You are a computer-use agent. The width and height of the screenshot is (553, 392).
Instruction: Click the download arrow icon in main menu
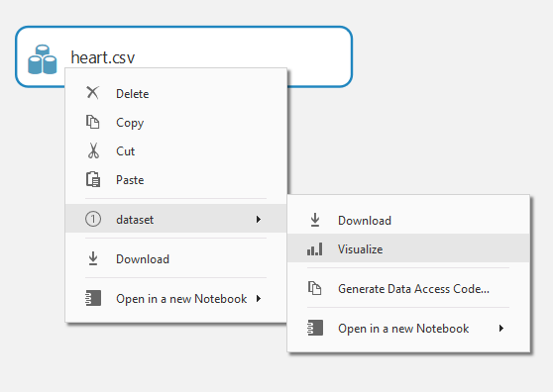[x=93, y=258]
